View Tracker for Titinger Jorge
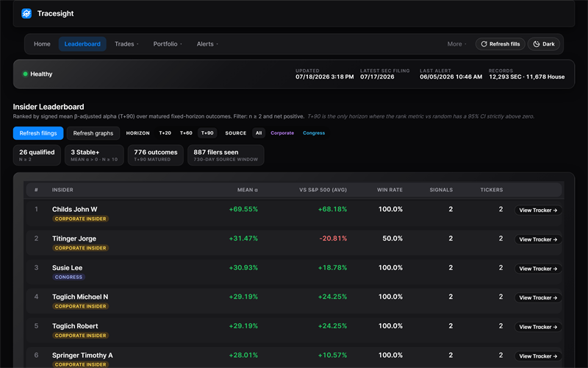 (538, 240)
